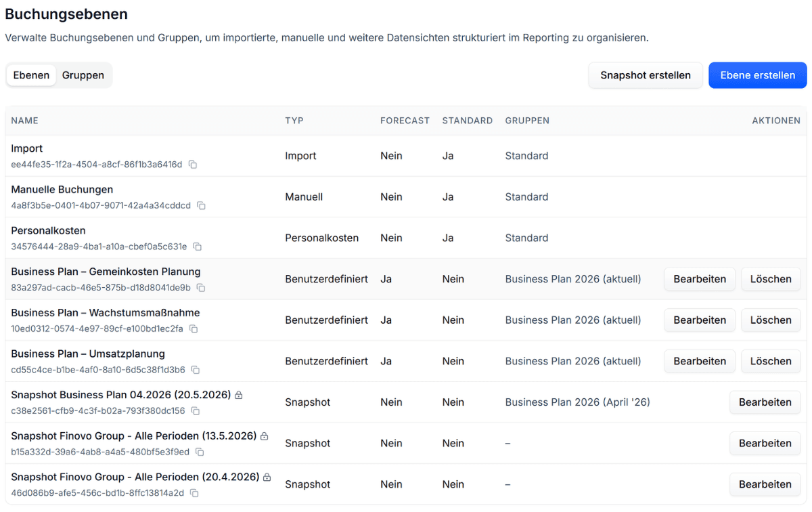Click the GRUPPEN column header
The image size is (812, 512).
tap(527, 121)
